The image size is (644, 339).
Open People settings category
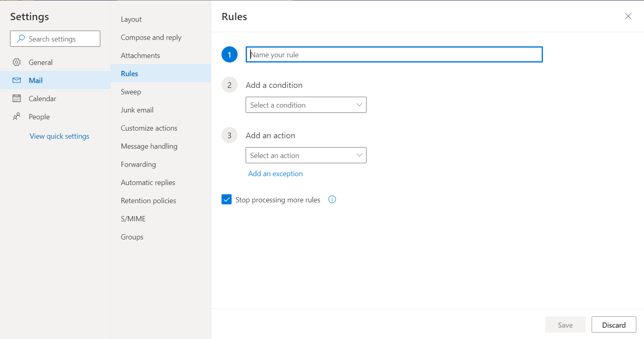[55, 116]
